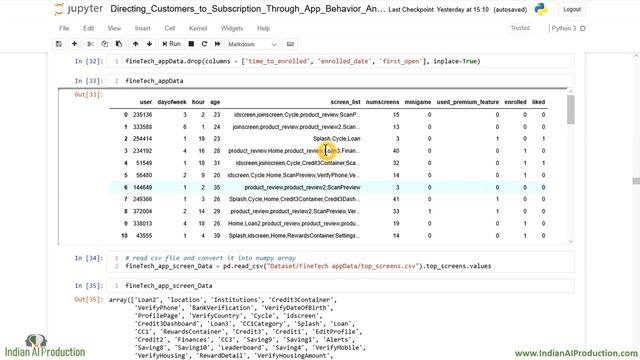Click the Jupyter logo

[79, 9]
